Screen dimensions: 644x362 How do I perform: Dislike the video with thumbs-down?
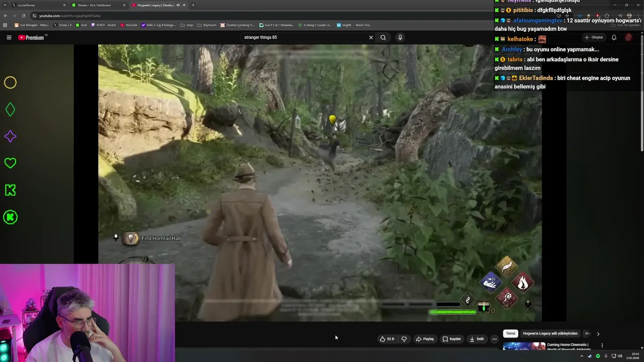coord(404,339)
